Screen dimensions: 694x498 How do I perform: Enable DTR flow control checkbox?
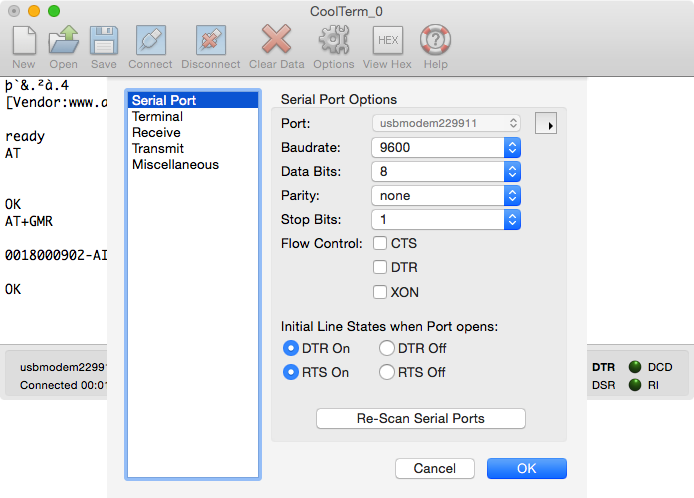tap(380, 267)
